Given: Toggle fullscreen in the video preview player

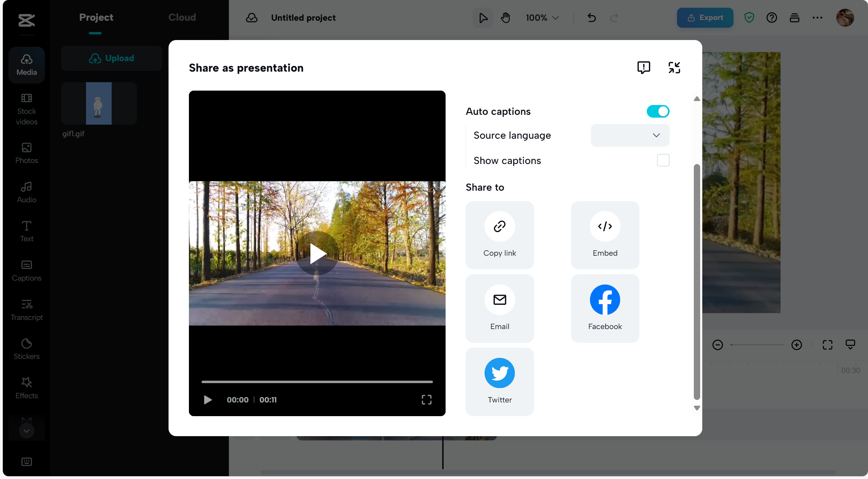Looking at the screenshot, I should coord(426,400).
